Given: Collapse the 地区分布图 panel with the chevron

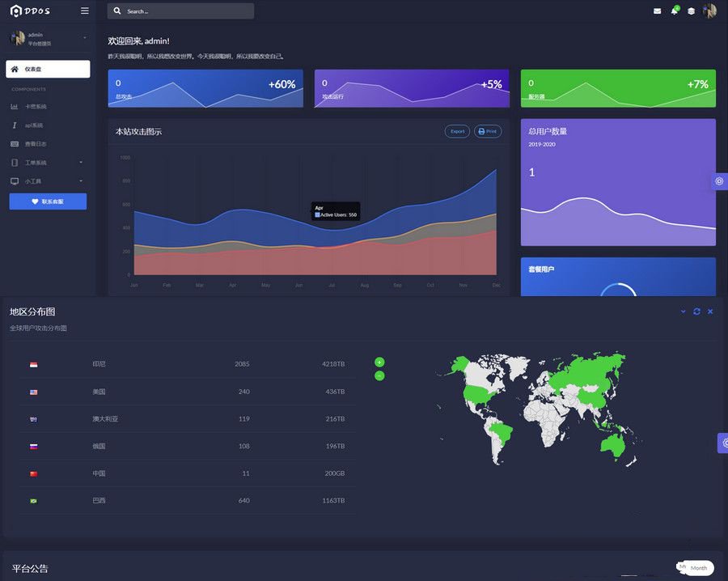Looking at the screenshot, I should click(683, 312).
